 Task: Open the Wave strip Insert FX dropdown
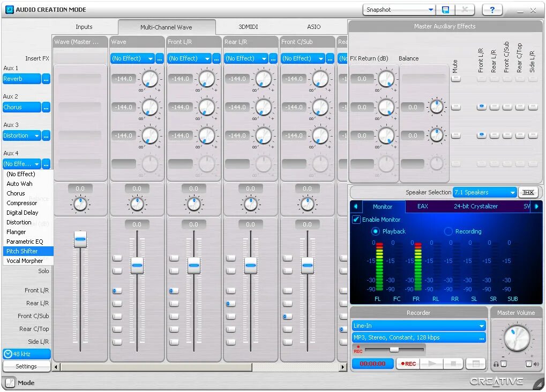133,58
